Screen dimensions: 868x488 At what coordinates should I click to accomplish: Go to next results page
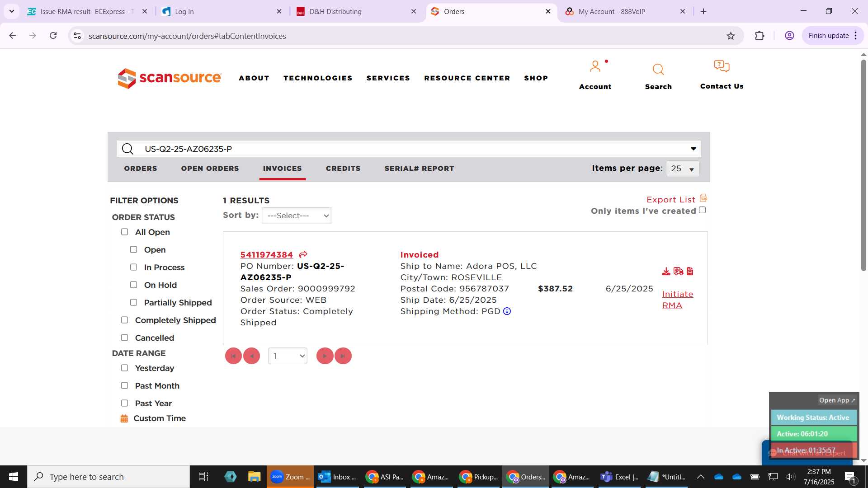point(325,356)
